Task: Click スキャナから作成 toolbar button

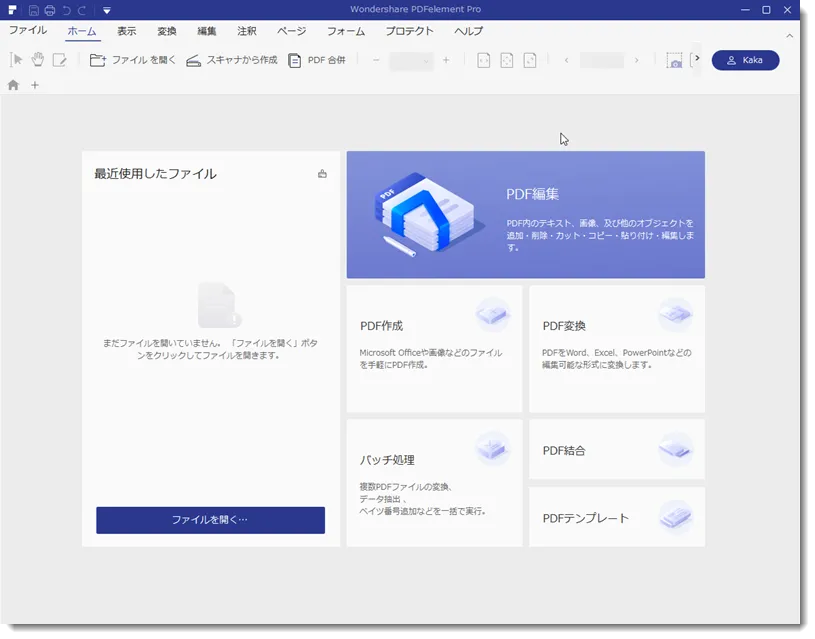Action: click(232, 60)
